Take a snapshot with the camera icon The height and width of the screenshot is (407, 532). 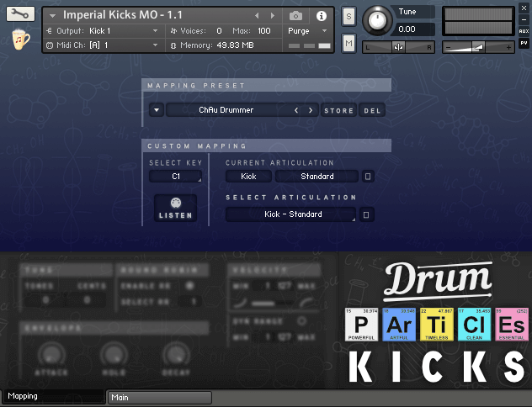point(295,16)
